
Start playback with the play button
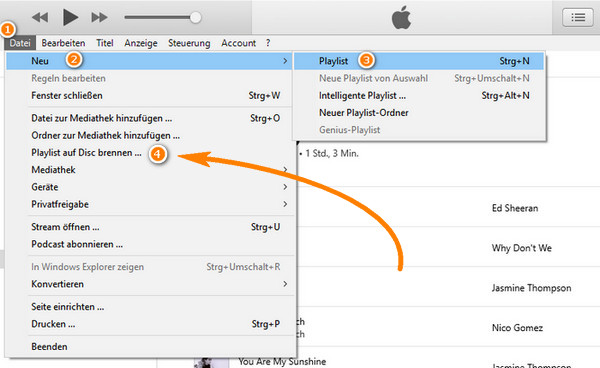pos(70,17)
